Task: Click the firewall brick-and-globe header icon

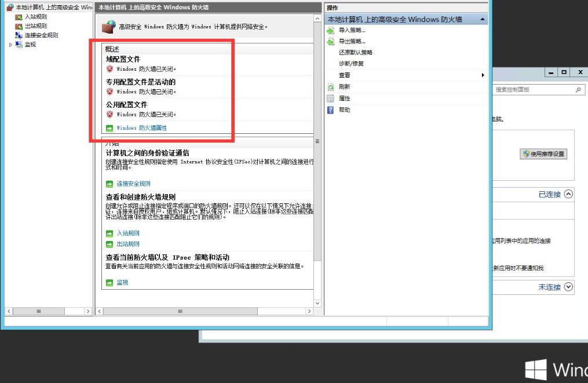Action: 109,27
